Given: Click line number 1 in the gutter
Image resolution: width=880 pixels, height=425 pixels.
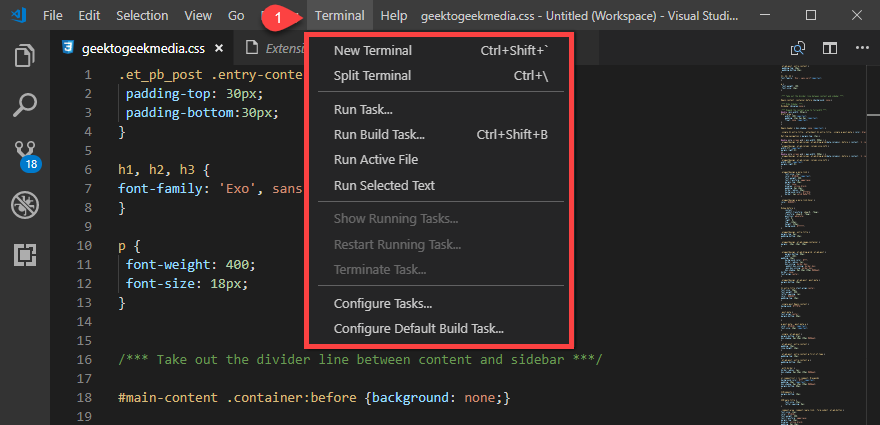Looking at the screenshot, I should 88,75.
